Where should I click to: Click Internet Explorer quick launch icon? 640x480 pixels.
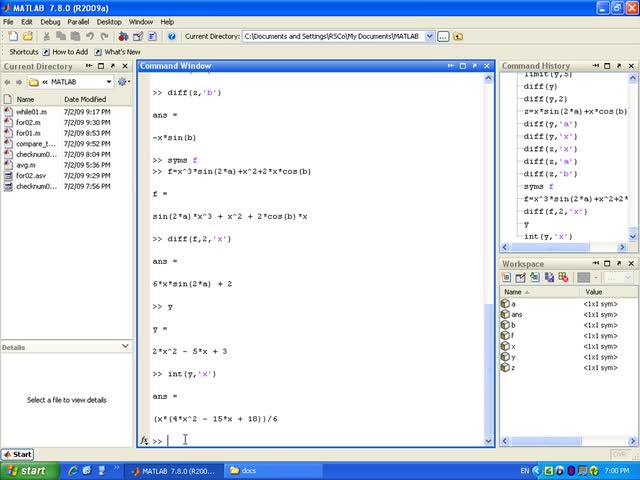click(73, 471)
